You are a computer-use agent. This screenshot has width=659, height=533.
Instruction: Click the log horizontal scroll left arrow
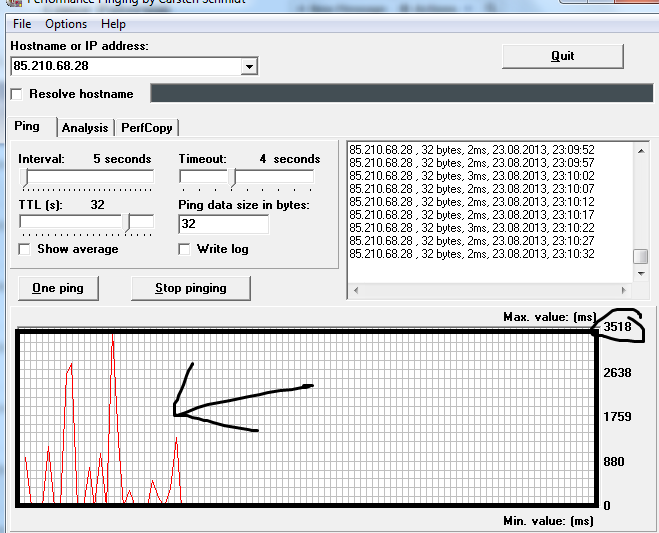pyautogui.click(x=356, y=290)
